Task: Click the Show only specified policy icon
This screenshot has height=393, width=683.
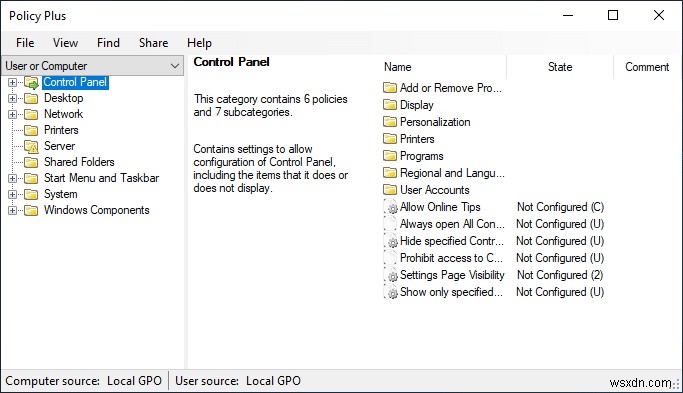Action: point(391,291)
